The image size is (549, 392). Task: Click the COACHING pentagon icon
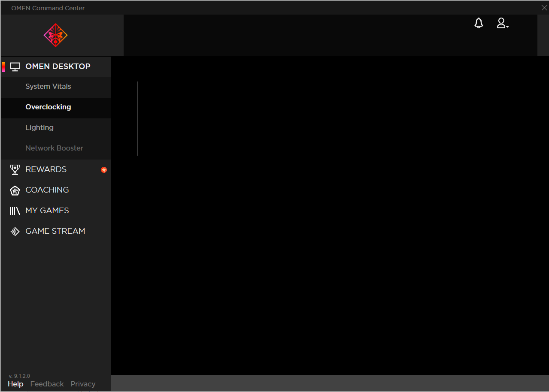point(15,190)
